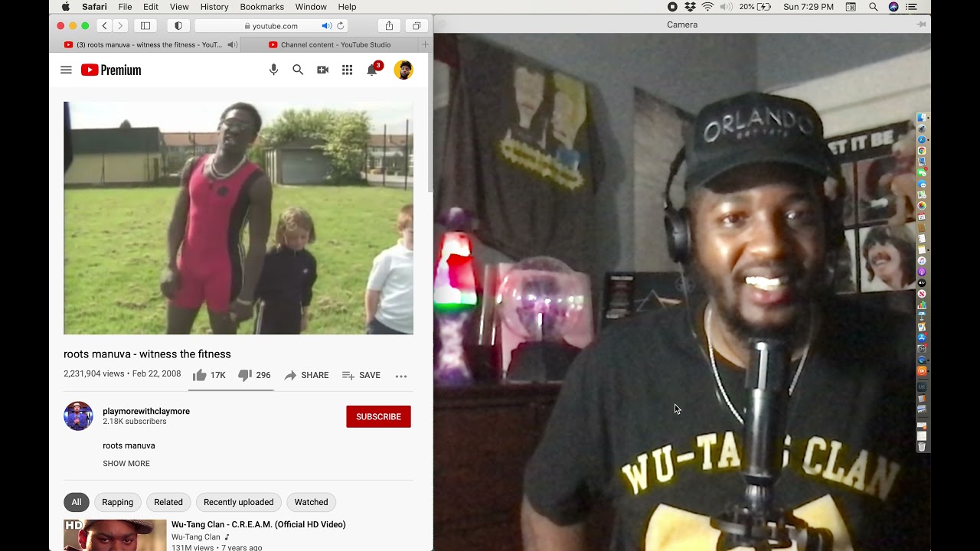Show all tabs overview in Safari
980x551 pixels.
tap(416, 26)
